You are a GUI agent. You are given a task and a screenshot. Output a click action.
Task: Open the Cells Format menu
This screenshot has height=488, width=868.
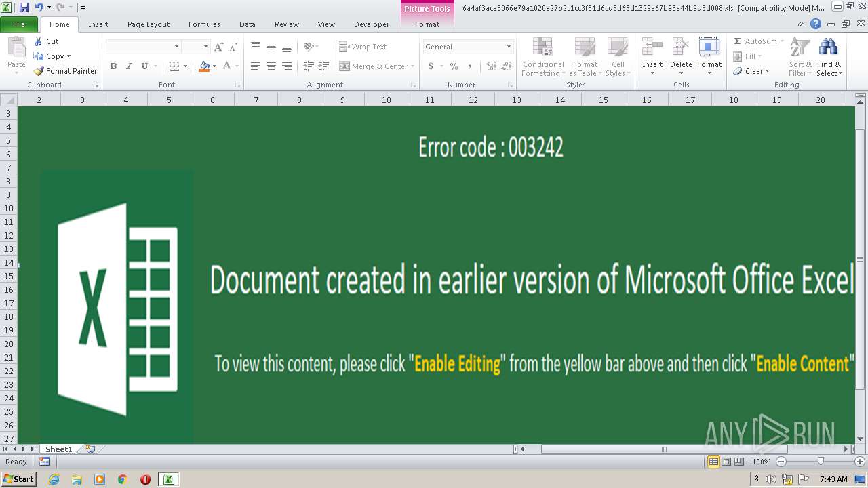click(709, 57)
